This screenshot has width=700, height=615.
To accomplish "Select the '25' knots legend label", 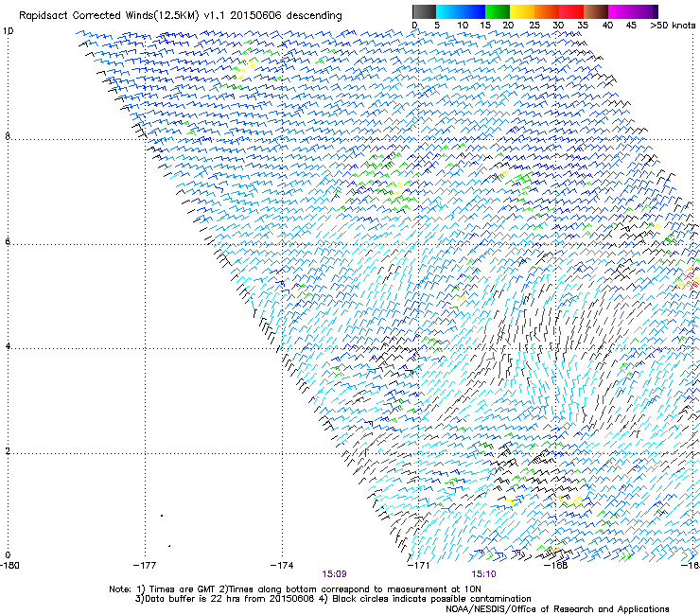I will pyautogui.click(x=534, y=26).
